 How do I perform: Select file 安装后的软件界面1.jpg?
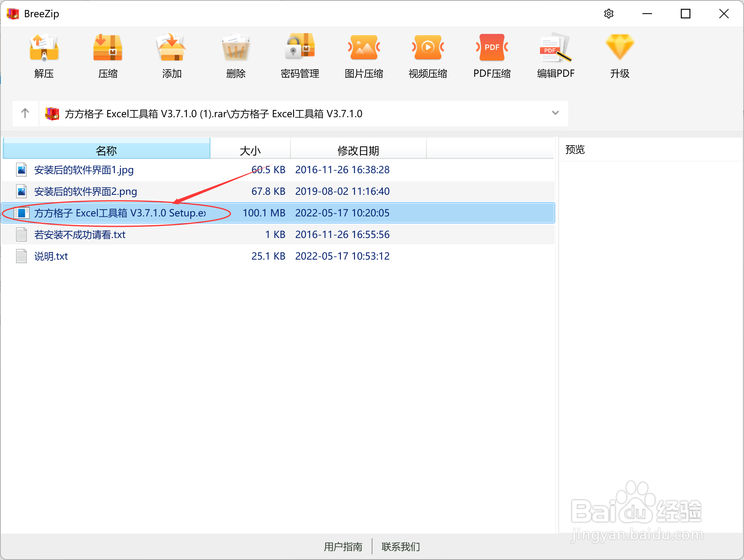click(84, 170)
